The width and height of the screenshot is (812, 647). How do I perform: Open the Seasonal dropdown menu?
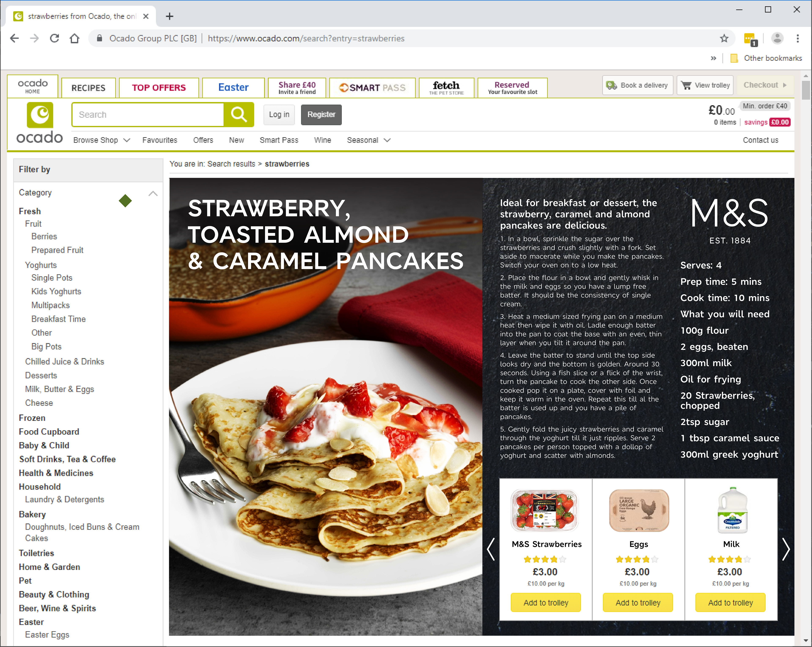pyautogui.click(x=369, y=140)
